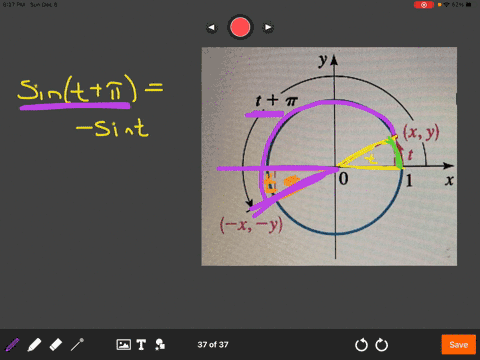Select the unit circle diagram image
The height and width of the screenshot is (360, 480).
pos(329,156)
